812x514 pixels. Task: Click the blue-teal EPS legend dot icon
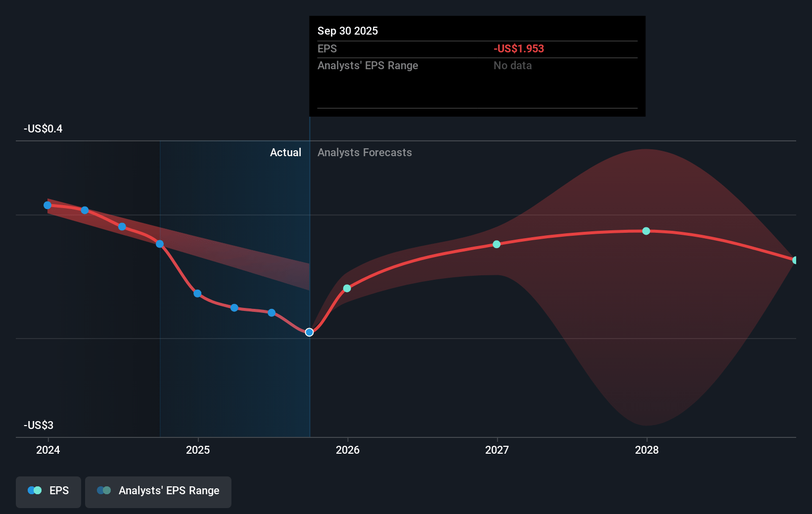[x=35, y=490]
